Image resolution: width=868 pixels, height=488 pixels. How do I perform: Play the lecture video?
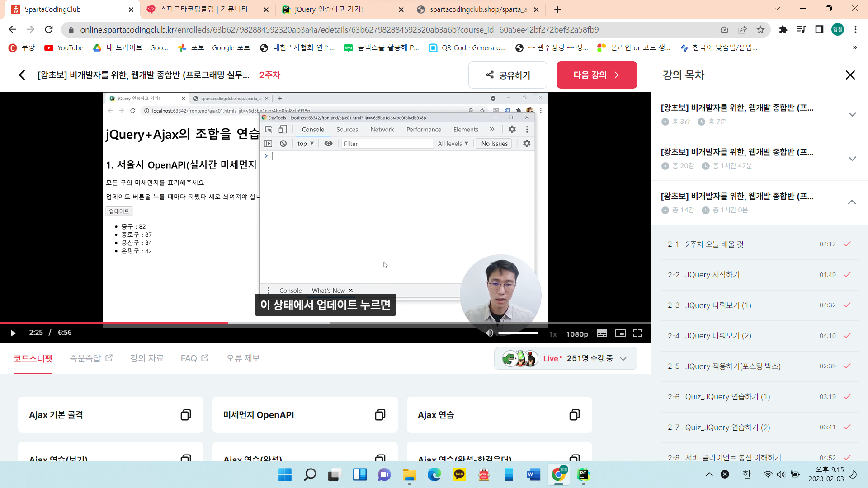pyautogui.click(x=13, y=333)
